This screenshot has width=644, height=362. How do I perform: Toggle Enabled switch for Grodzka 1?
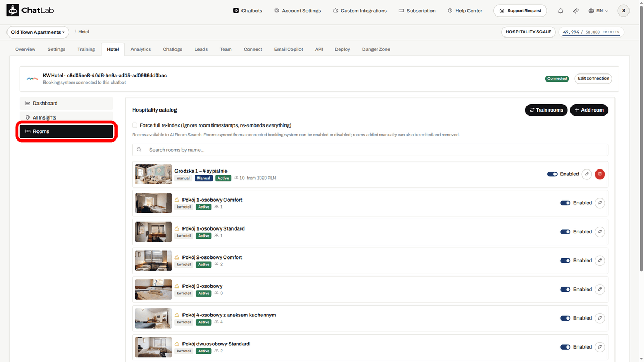coord(552,174)
